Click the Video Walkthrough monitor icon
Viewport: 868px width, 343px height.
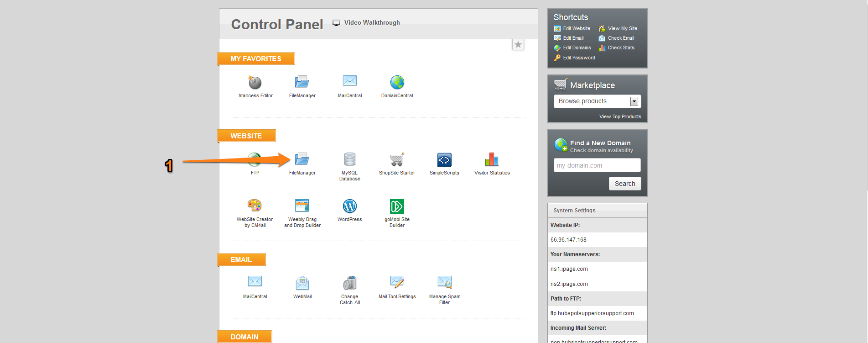coord(337,23)
